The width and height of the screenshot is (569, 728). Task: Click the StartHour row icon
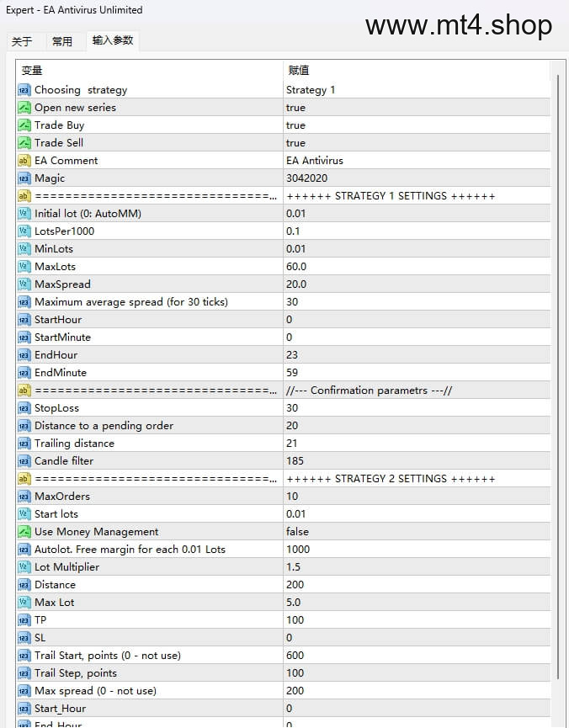(x=24, y=320)
